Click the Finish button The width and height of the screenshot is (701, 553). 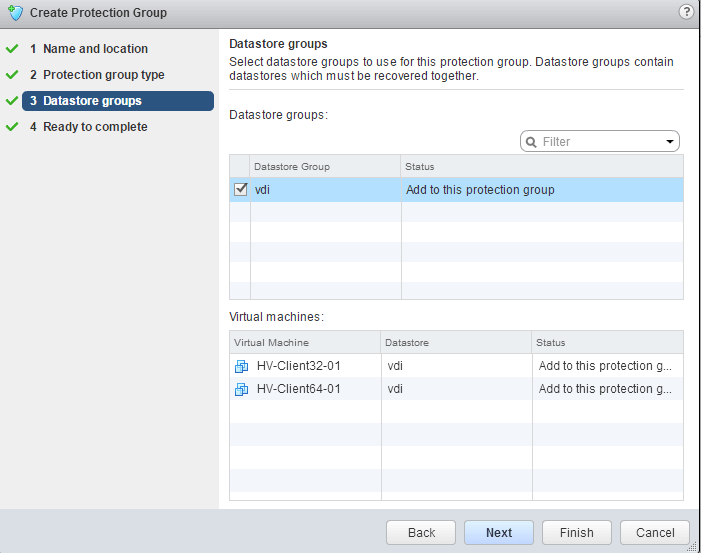pos(577,533)
